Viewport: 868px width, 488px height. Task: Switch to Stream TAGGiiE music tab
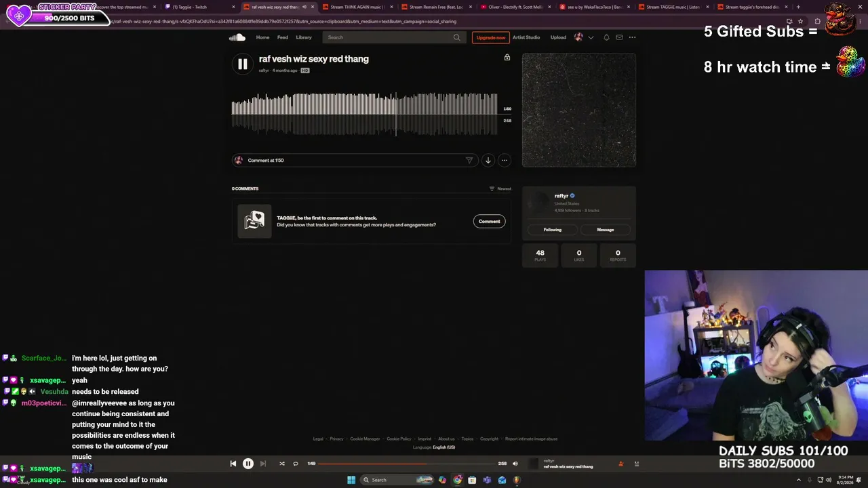pos(673,7)
